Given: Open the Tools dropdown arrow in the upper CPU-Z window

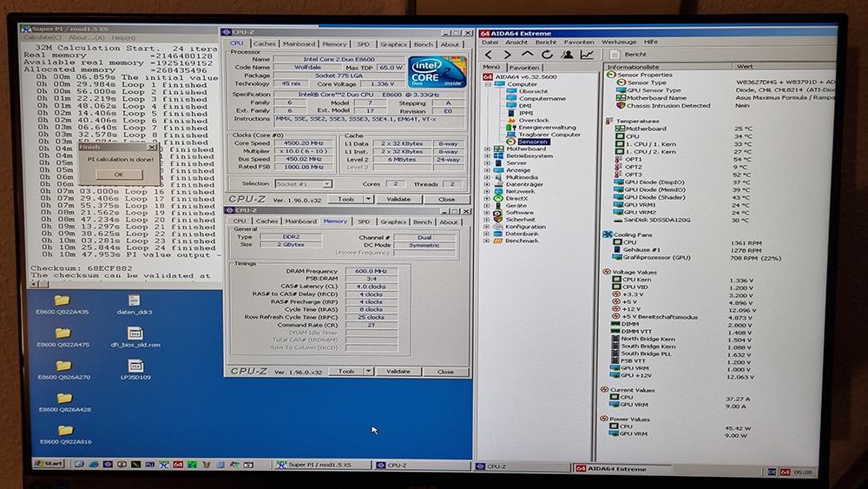Looking at the screenshot, I should tap(369, 199).
